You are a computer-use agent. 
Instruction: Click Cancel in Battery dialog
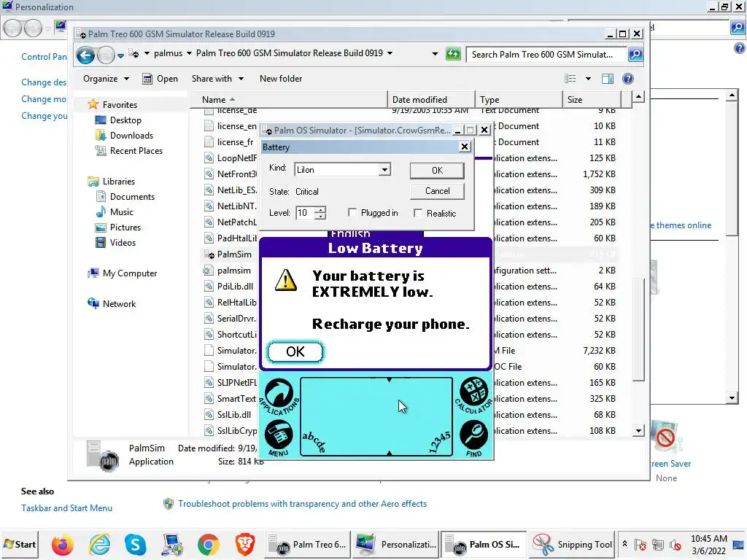[437, 191]
